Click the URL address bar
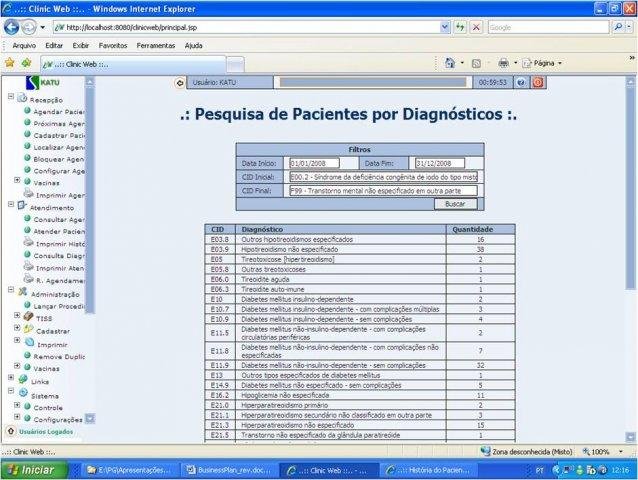638x480 pixels. click(x=247, y=27)
